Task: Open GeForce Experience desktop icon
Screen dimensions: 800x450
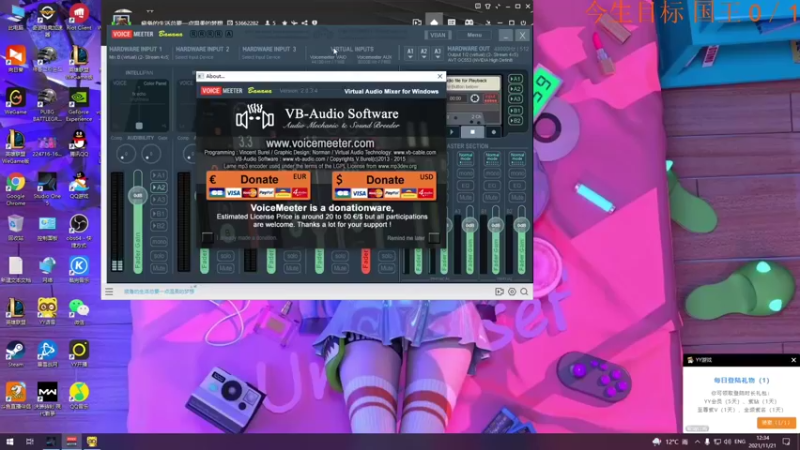Action: 79,105
